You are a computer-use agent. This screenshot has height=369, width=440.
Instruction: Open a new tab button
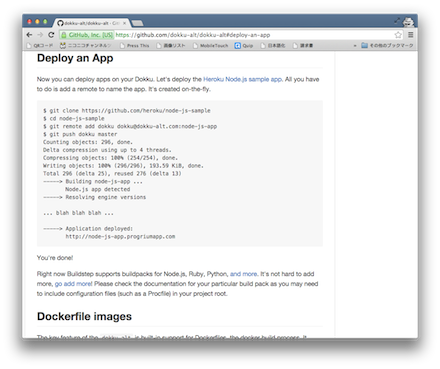137,23
